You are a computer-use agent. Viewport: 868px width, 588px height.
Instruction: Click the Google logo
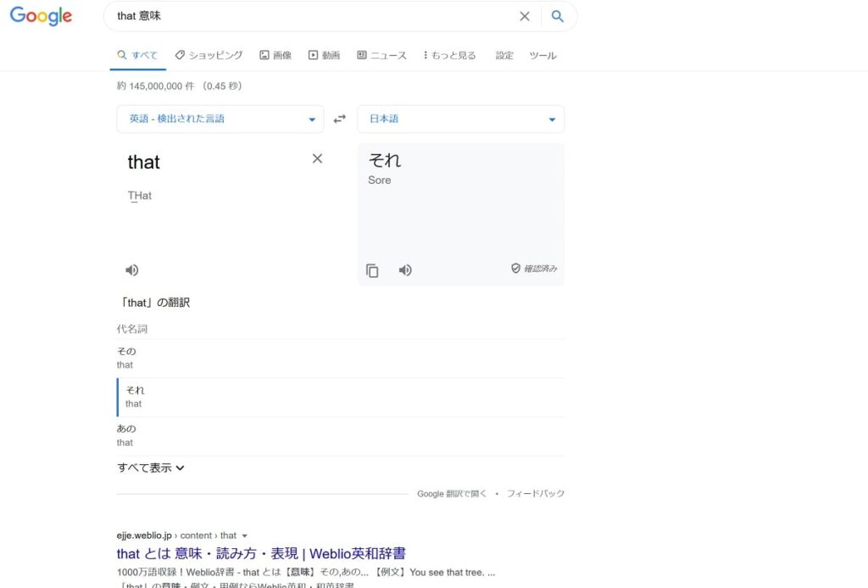tap(41, 16)
